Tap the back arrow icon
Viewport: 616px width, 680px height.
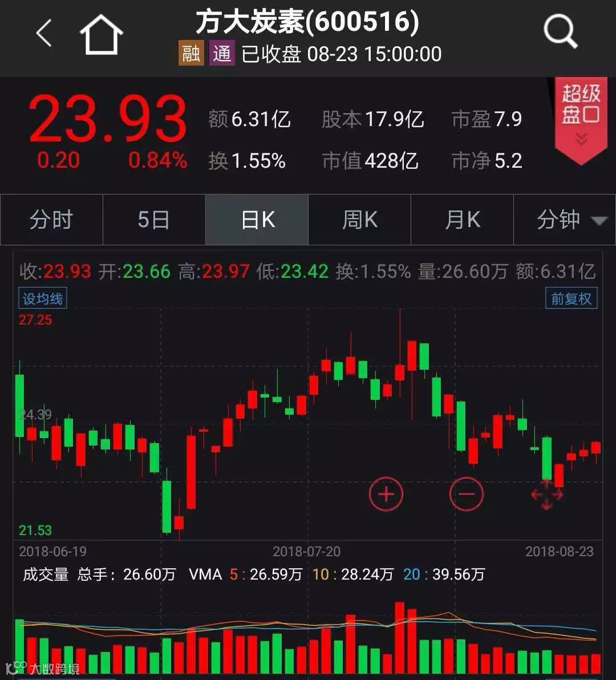point(44,33)
